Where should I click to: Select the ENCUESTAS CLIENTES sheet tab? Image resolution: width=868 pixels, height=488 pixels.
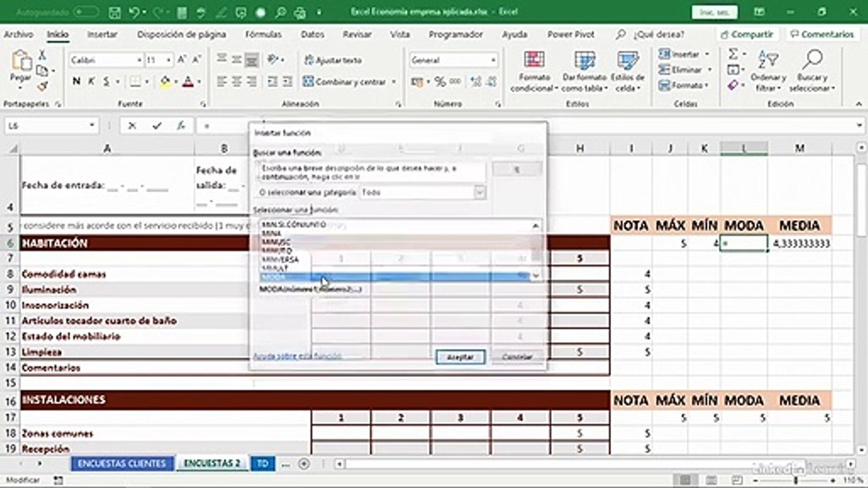click(x=121, y=463)
